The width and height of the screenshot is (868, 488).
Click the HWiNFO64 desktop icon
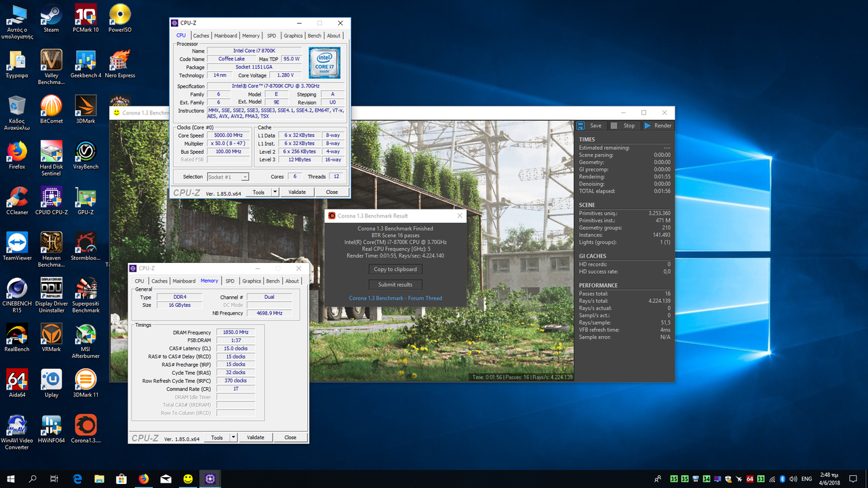coord(51,430)
